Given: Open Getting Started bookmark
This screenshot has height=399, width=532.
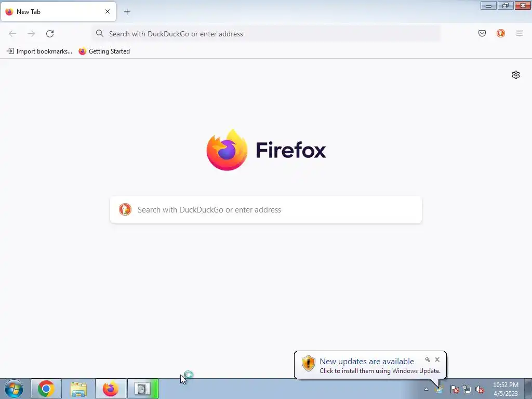Looking at the screenshot, I should (x=104, y=51).
